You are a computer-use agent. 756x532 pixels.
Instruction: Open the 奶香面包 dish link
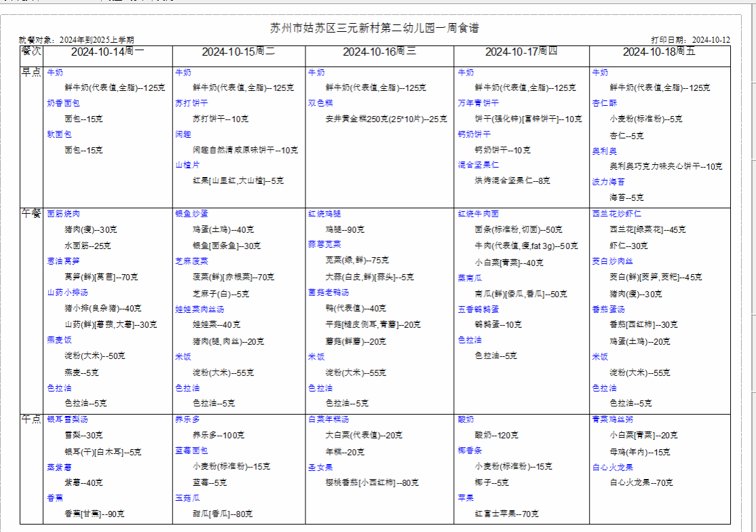63,103
